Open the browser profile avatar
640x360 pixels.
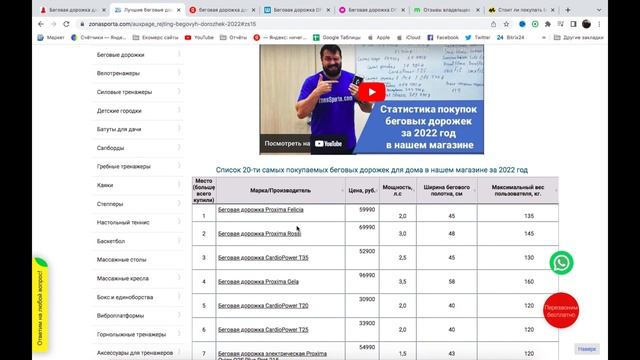pos(586,24)
